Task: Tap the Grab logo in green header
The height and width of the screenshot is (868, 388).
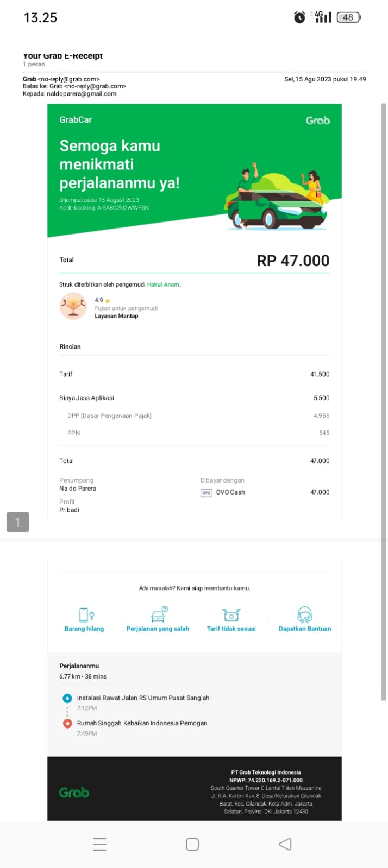Action: [317, 121]
